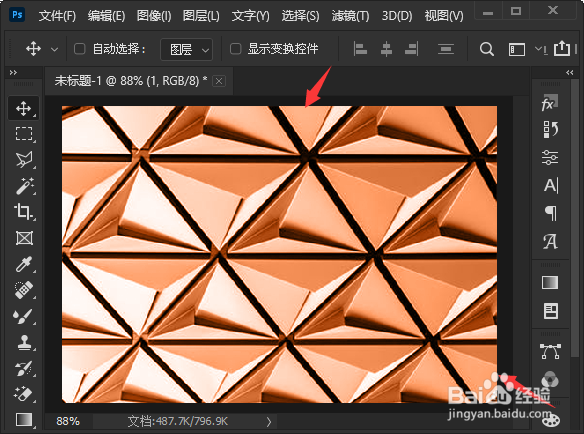Open the Libraries panel icon
This screenshot has width=584, height=434.
[550, 311]
